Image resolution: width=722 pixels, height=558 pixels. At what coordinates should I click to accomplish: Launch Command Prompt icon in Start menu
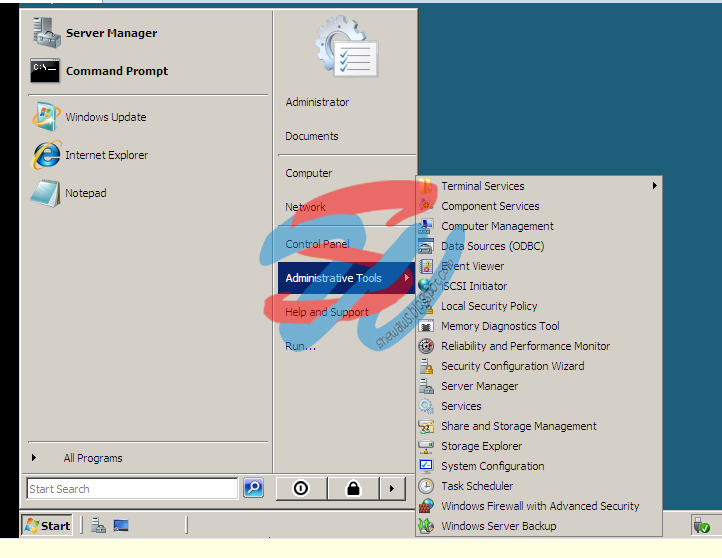(45, 71)
